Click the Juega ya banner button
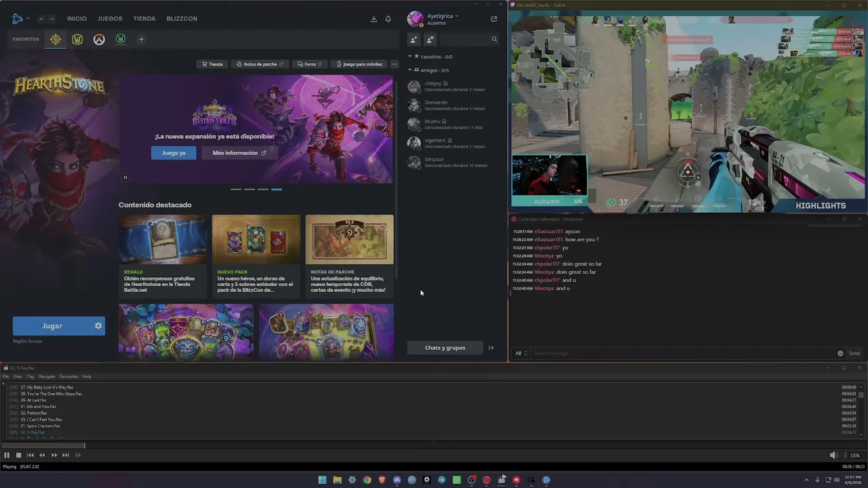The width and height of the screenshot is (868, 488). 174,153
